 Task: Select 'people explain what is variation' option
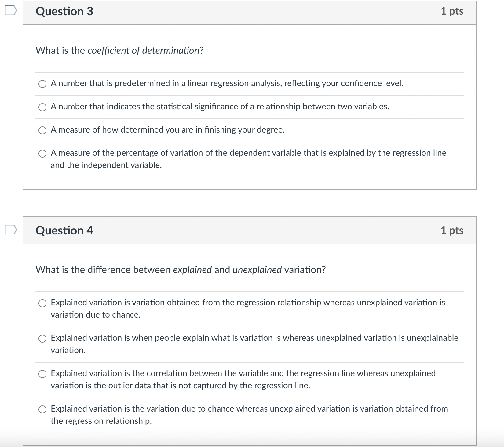pyautogui.click(x=42, y=338)
